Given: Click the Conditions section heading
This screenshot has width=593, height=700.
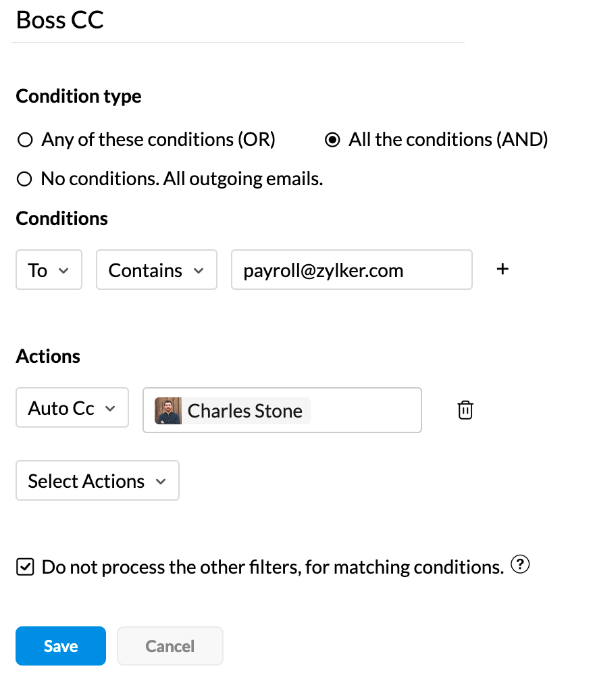Looking at the screenshot, I should (61, 218).
